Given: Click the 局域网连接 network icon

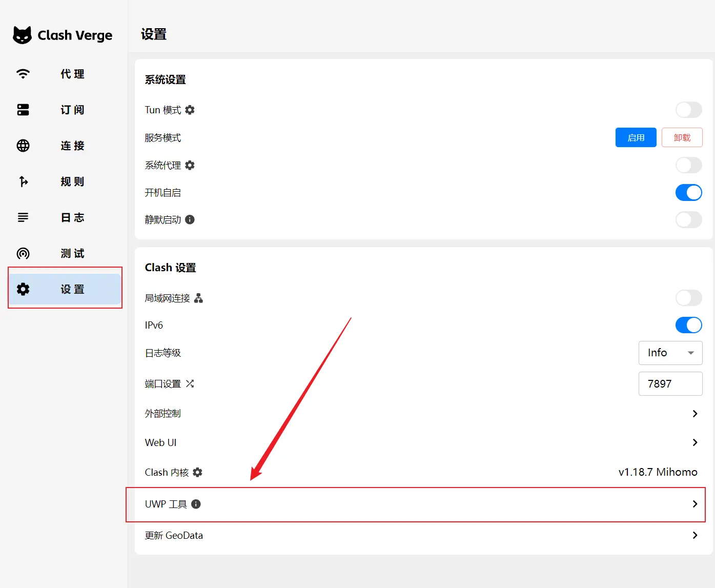Looking at the screenshot, I should (198, 298).
